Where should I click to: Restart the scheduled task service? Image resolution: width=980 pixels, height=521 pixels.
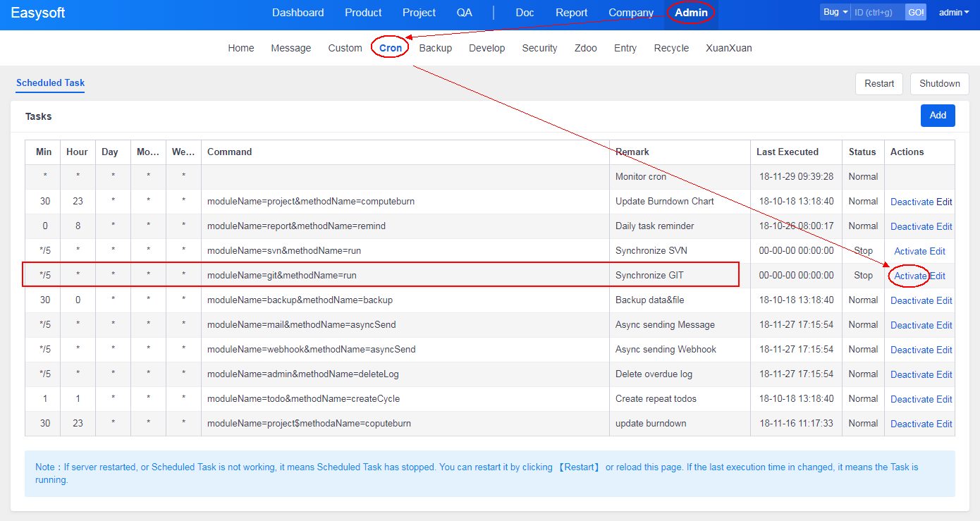pos(879,83)
